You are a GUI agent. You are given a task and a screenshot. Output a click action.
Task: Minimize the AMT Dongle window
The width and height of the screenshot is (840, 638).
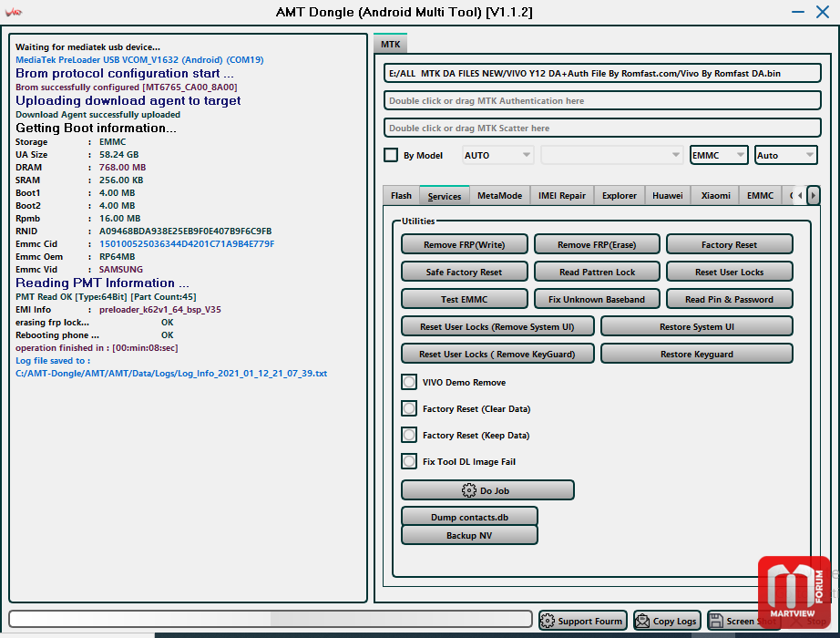(798, 12)
